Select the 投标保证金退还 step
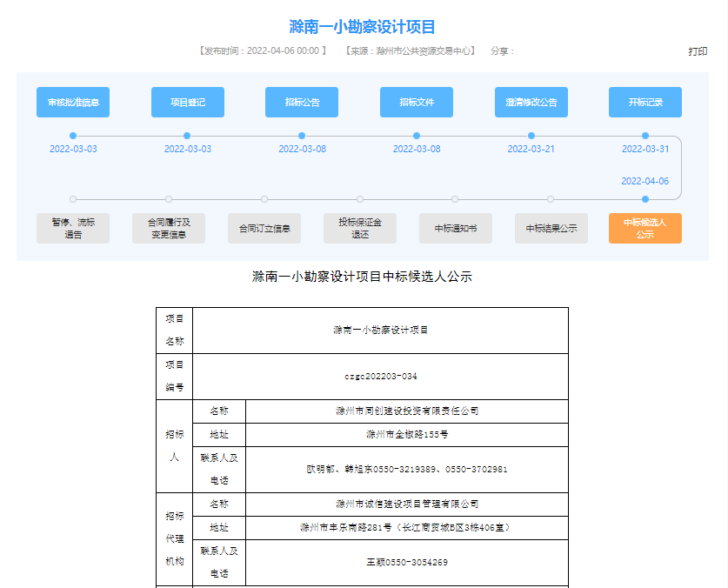This screenshot has height=588, width=728. pyautogui.click(x=360, y=228)
